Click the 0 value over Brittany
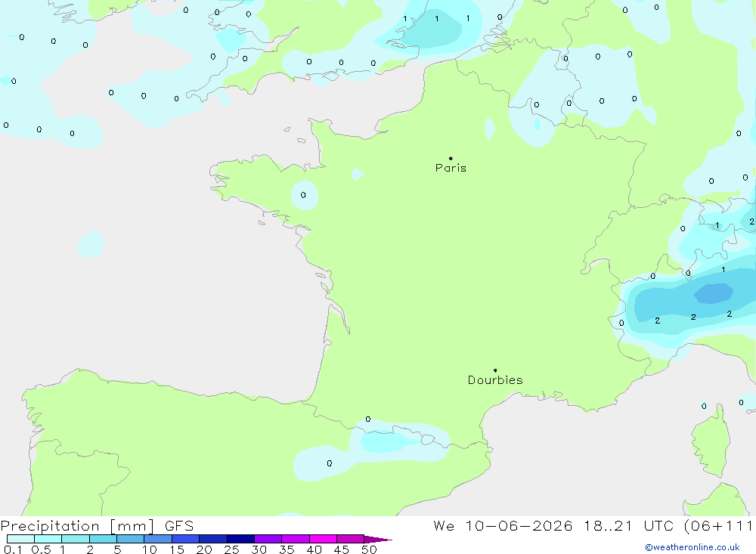The image size is (756, 554). 303,195
